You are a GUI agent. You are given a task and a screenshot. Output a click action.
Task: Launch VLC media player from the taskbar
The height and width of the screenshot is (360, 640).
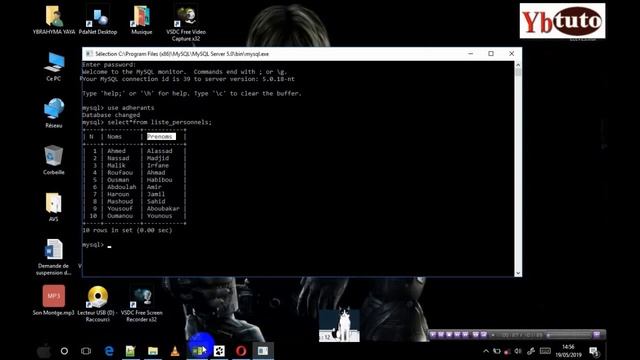[x=175, y=351]
